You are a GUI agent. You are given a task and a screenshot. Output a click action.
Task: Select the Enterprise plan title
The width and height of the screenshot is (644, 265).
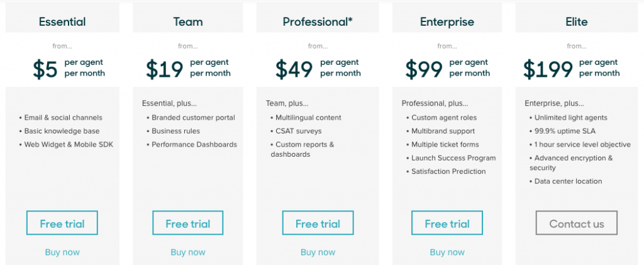click(447, 22)
